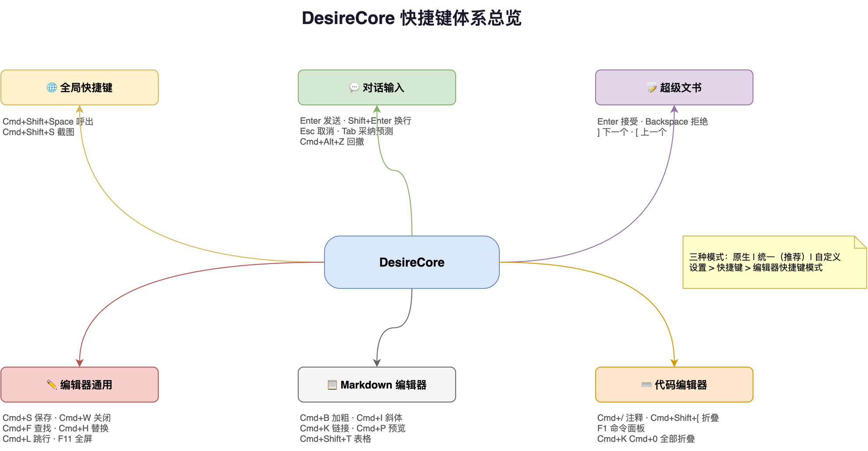868x451 pixels.
Task: Click the line Esc 取消 · Tab 采纳预测
Action: pyautogui.click(x=346, y=131)
